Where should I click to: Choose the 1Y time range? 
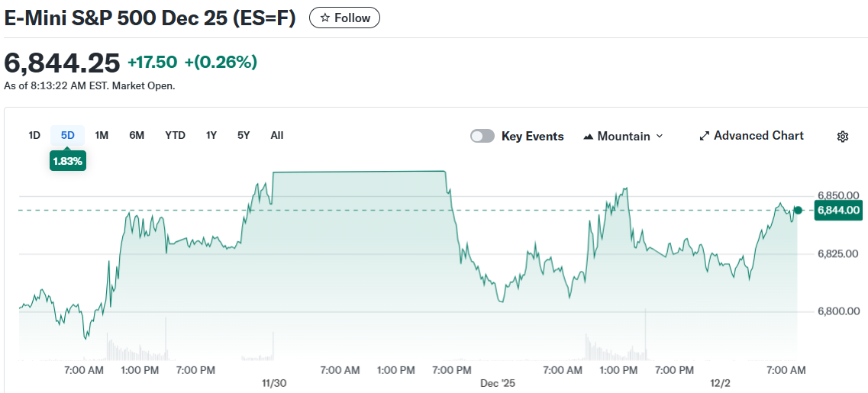[x=211, y=135]
